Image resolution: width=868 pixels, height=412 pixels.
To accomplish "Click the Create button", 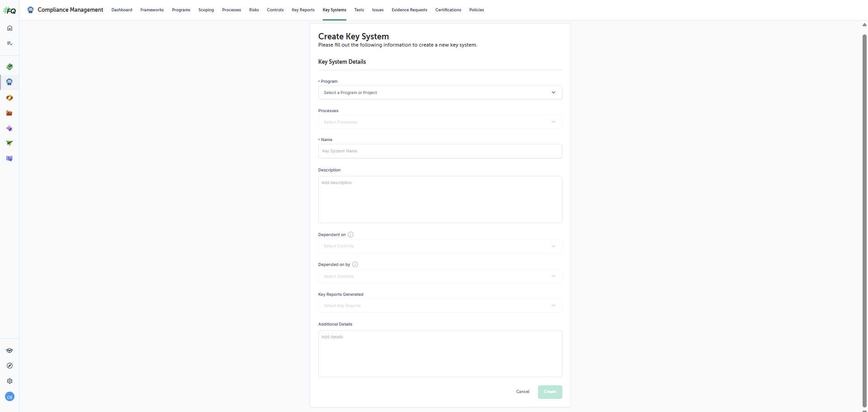I will point(550,392).
